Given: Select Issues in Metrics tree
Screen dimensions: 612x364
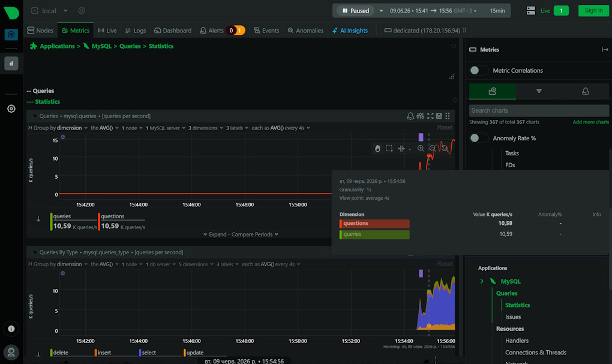Looking at the screenshot, I should 513,317.
